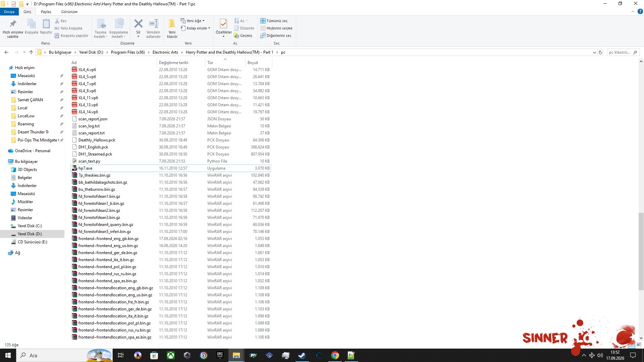The image size is (644, 362).
Task: Create a folder with the Yeni klasör ribbon button
Action: pos(172,28)
